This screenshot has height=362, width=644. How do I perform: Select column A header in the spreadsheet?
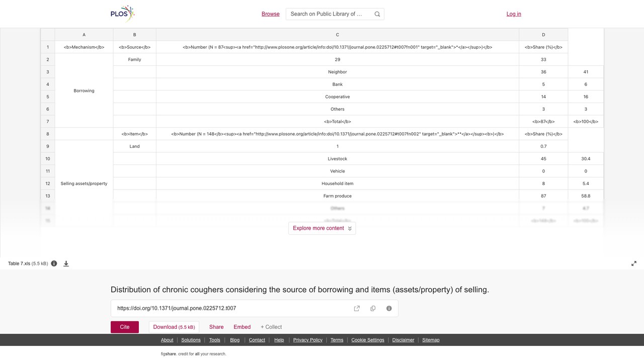pyautogui.click(x=84, y=35)
